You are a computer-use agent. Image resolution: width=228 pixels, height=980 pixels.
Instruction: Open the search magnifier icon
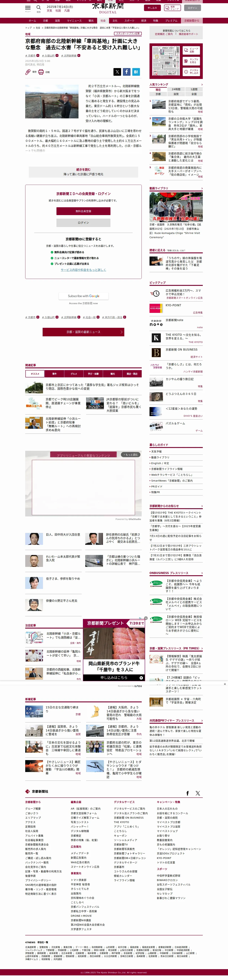point(38,8)
